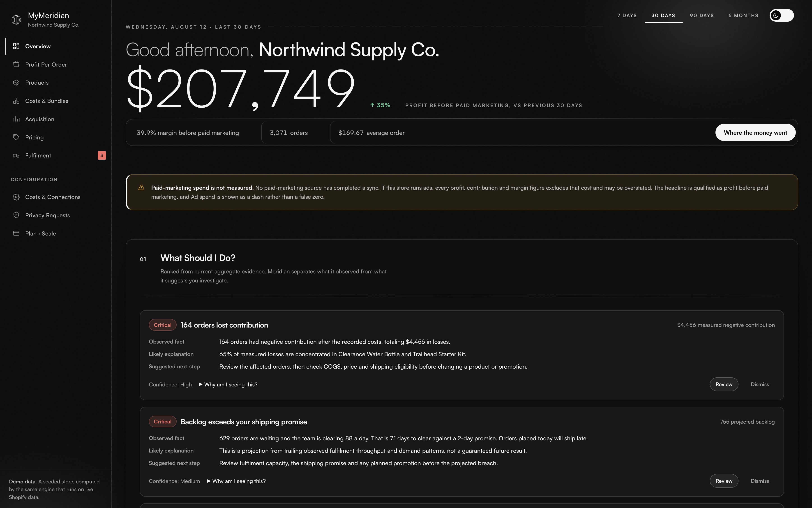812x508 pixels.
Task: Click the 'Where the money went' button
Action: click(755, 132)
